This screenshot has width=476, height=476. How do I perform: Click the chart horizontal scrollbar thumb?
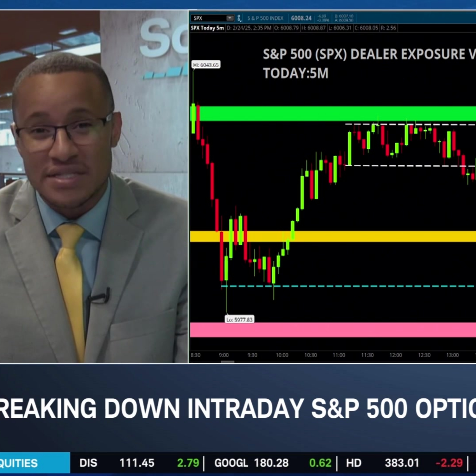(227, 362)
